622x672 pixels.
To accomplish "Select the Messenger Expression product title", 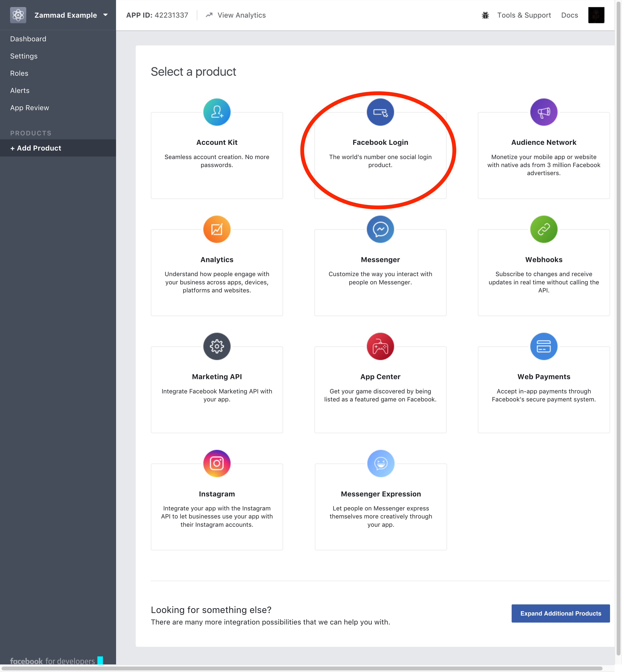I will coord(381,494).
